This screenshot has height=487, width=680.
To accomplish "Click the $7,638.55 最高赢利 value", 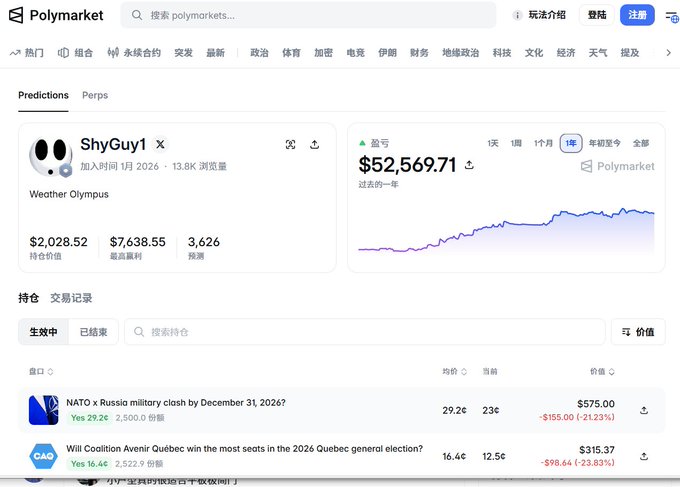I will tap(137, 242).
